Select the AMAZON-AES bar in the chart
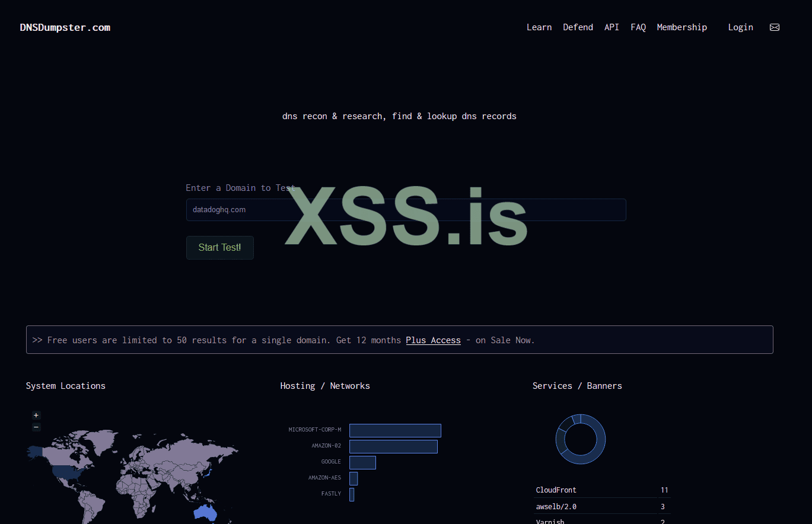 (354, 478)
